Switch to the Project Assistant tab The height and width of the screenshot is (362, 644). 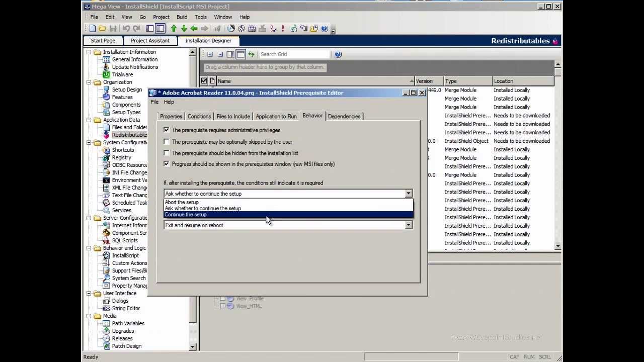150,41
